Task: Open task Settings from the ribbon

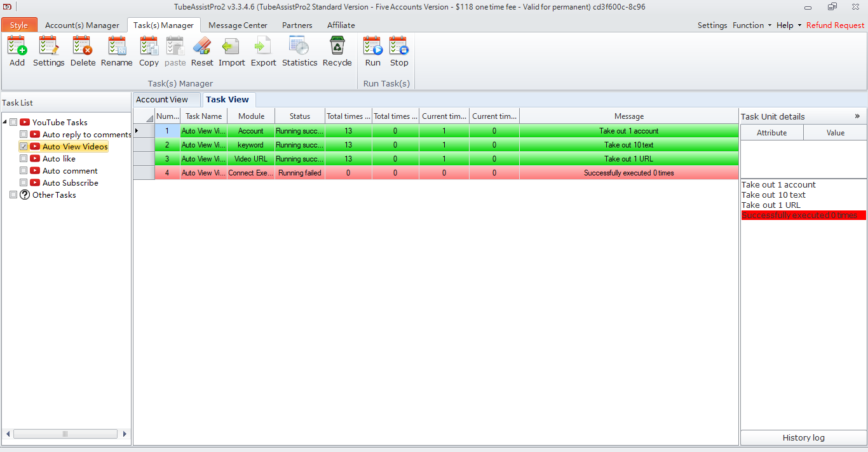Action: click(48, 47)
